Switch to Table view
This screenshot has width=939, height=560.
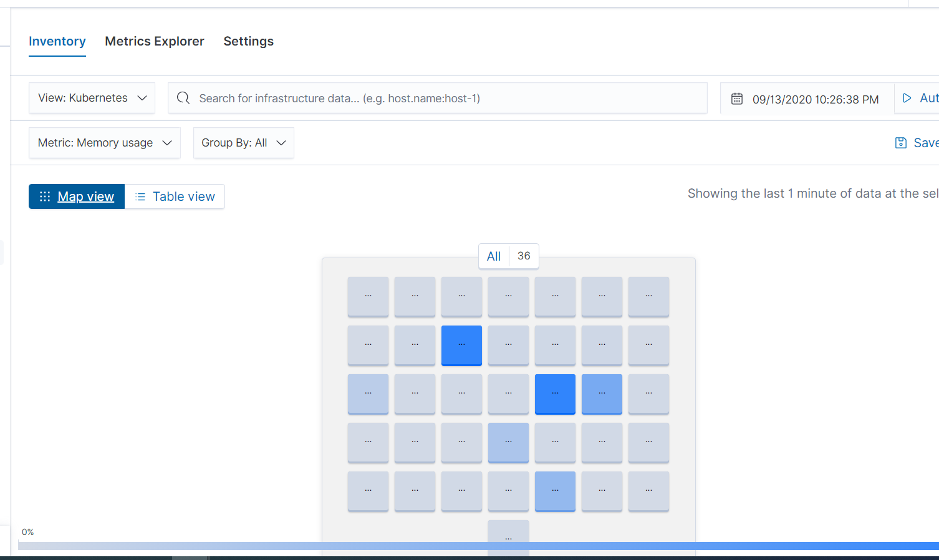coord(175,196)
